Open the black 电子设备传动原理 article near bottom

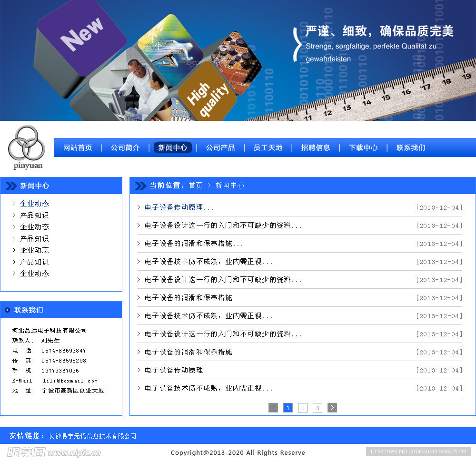click(x=174, y=370)
